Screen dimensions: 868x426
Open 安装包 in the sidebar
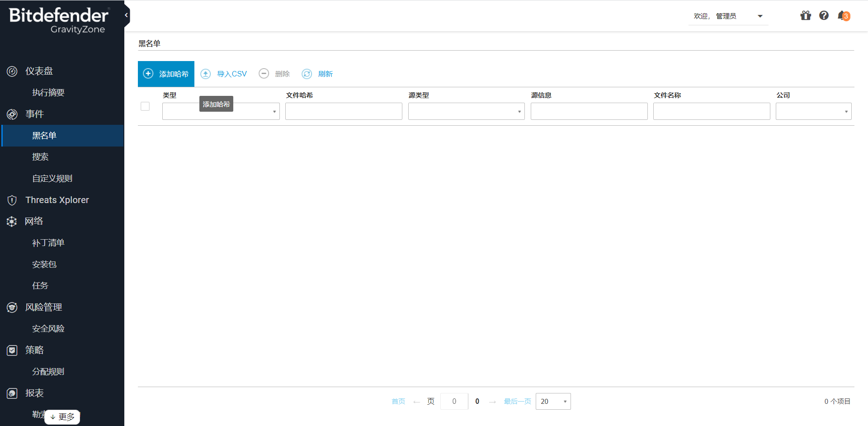click(44, 265)
